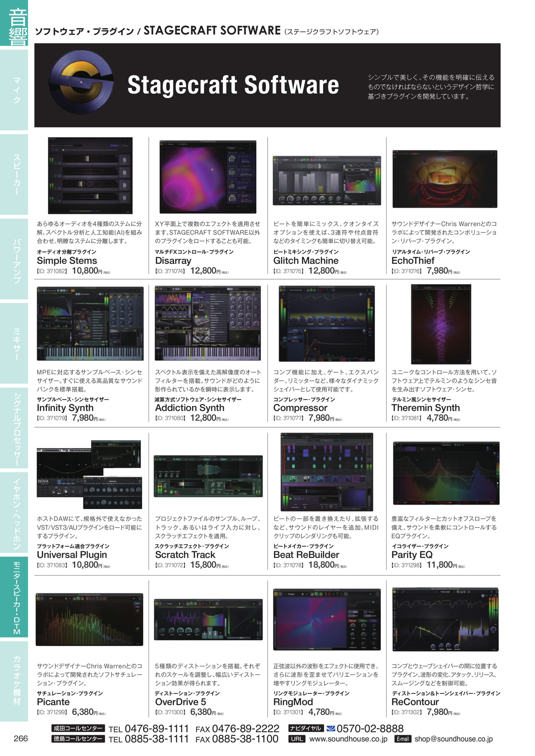Select the Parity EQ ID 371298 text
This screenshot has width=535, height=756.
407,565
